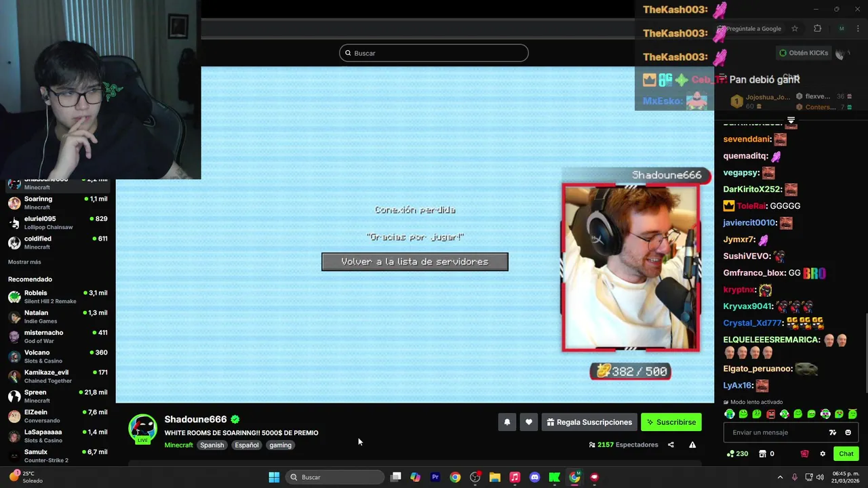This screenshot has height=488, width=868.
Task: Click the share icon beside Espectadores
Action: coord(671,445)
